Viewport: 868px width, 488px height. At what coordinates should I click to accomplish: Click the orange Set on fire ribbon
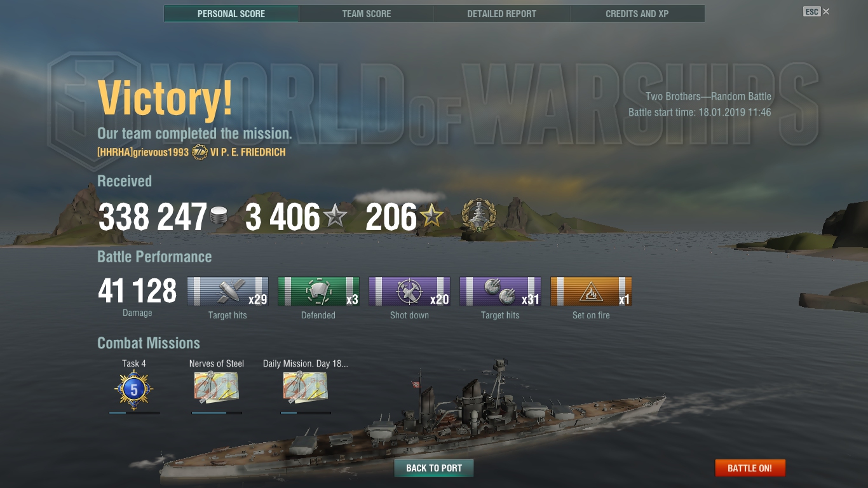[591, 291]
